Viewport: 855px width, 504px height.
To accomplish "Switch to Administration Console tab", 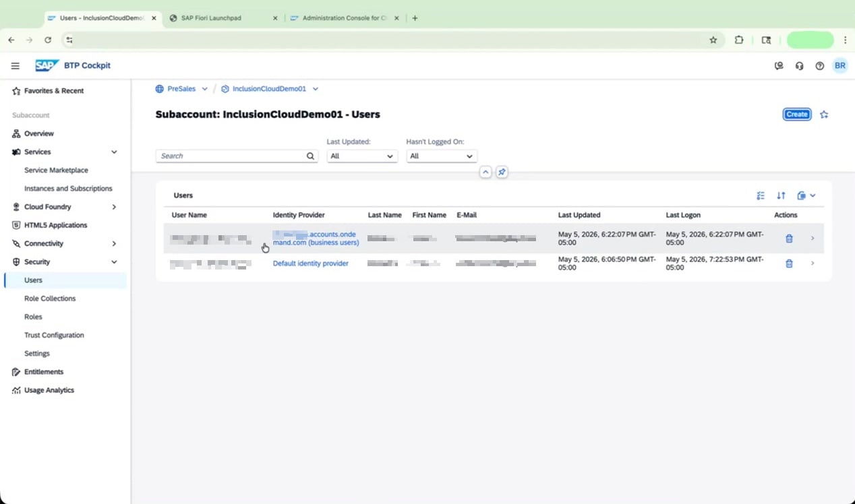I will click(x=345, y=18).
